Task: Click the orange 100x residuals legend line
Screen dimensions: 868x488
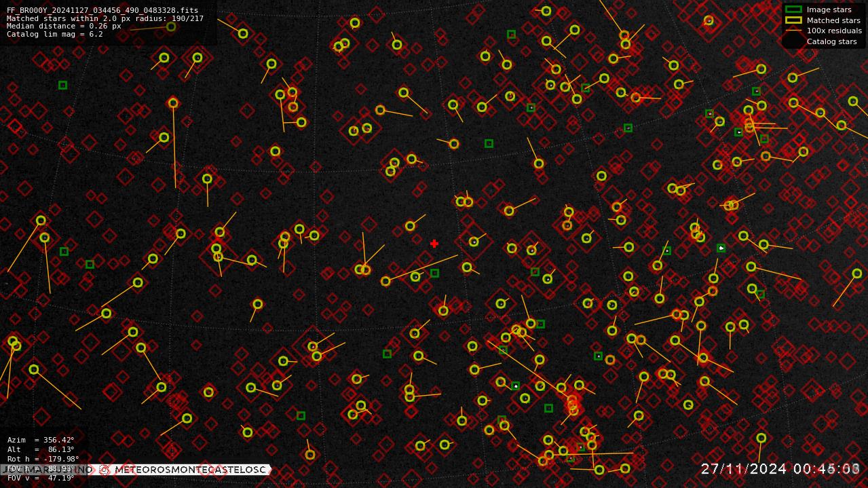Action: [x=793, y=31]
